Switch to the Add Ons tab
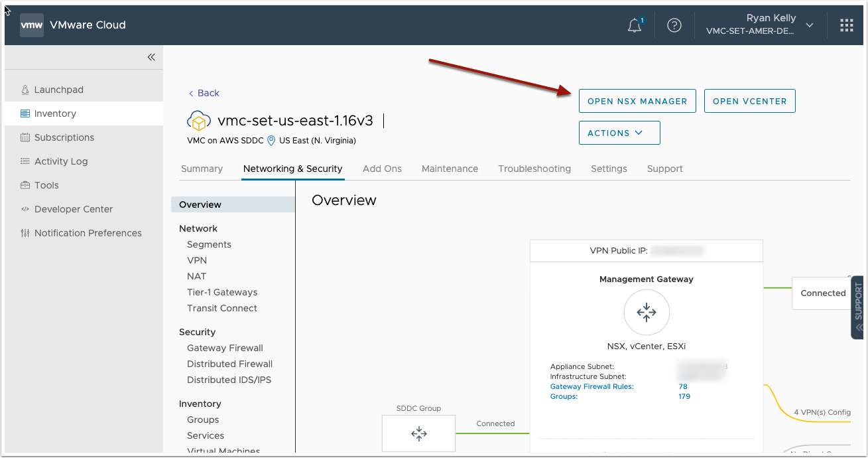Viewport: 868px width, 458px height. (x=382, y=169)
